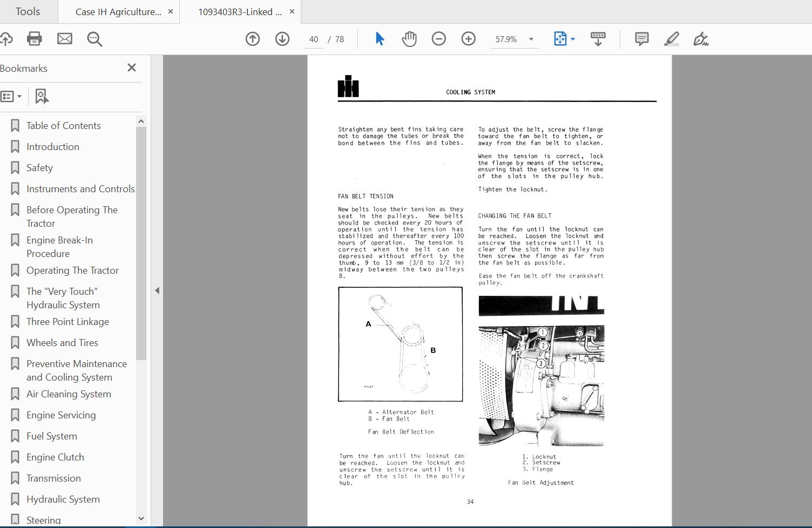Click the bookmarks panel scrollbar thumb
Image resolution: width=812 pixels, height=528 pixels.
pyautogui.click(x=141, y=243)
